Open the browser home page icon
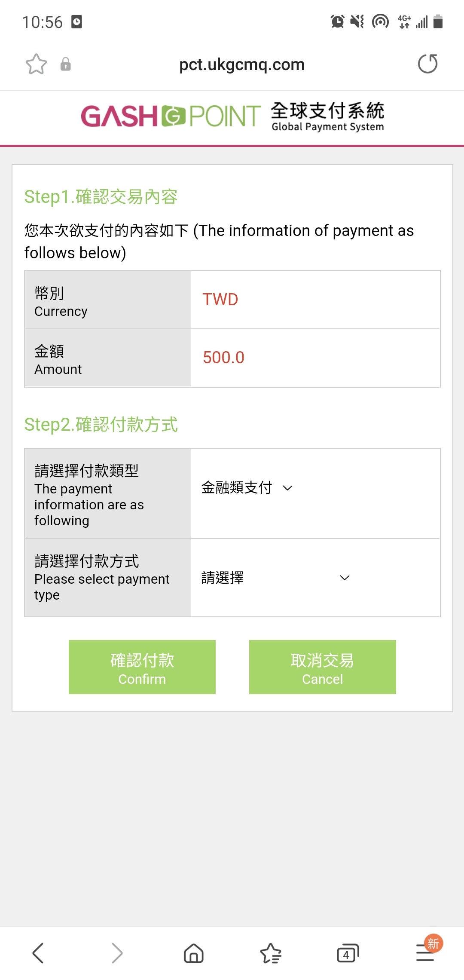This screenshot has height=980, width=464. click(193, 953)
